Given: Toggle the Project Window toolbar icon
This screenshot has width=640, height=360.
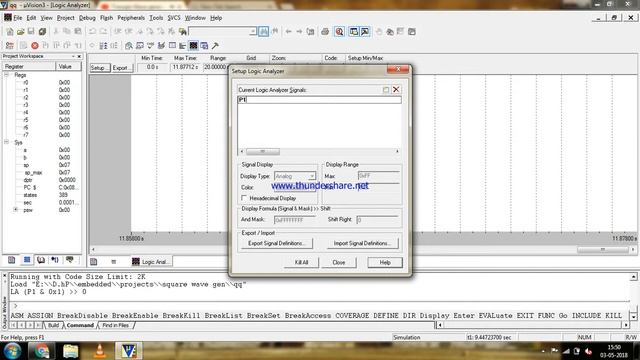Looking at the screenshot, I should tap(354, 31).
